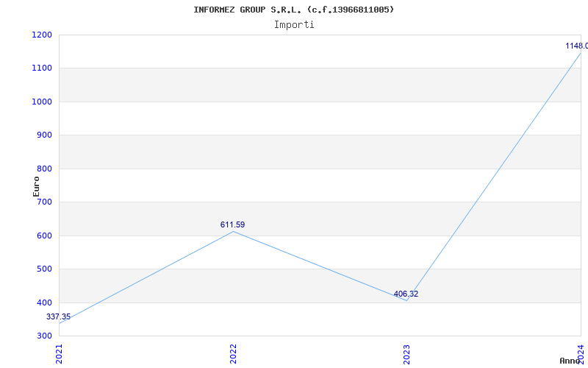Click the 500 y-axis tick label
The width and height of the screenshot is (588, 368).
tap(44, 269)
